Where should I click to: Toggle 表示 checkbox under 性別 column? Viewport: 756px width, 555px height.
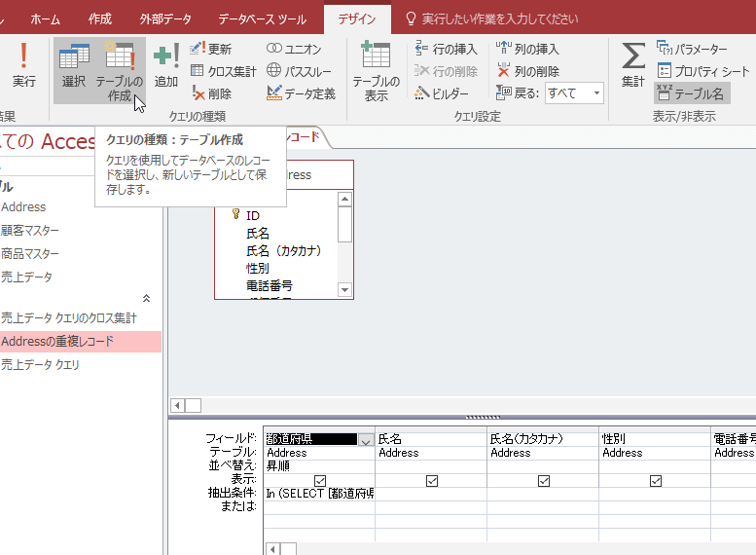click(x=656, y=480)
